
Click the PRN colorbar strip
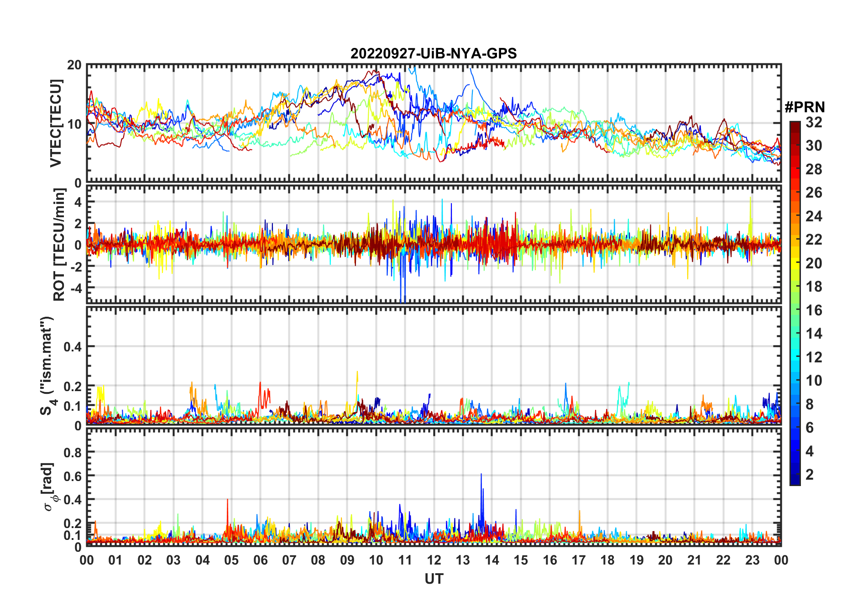pos(795,303)
